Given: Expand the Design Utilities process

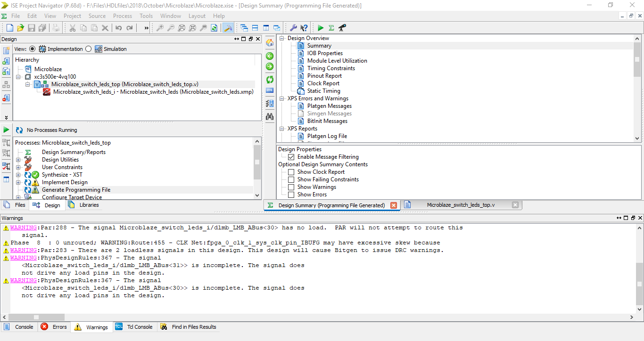Looking at the screenshot, I should coord(18,160).
